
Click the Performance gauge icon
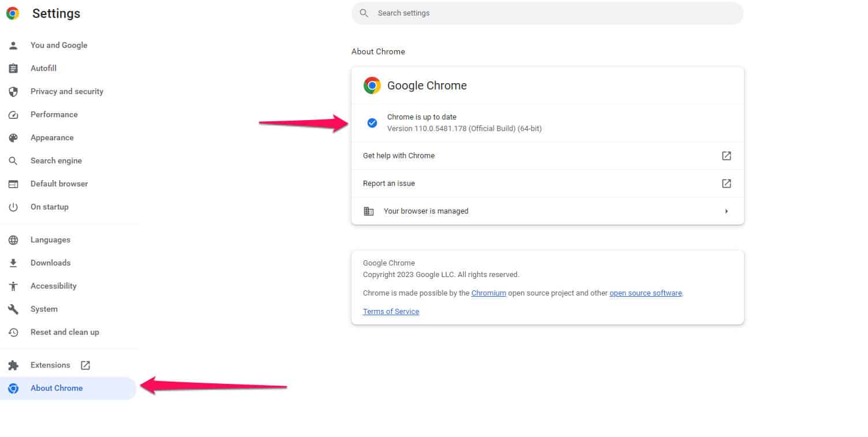click(x=13, y=114)
